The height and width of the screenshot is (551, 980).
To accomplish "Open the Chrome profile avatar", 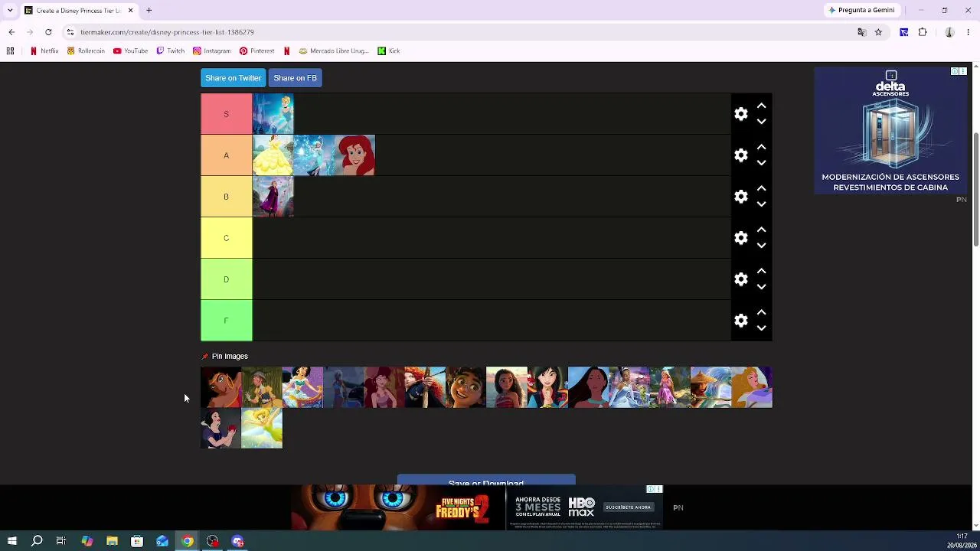I will [949, 32].
